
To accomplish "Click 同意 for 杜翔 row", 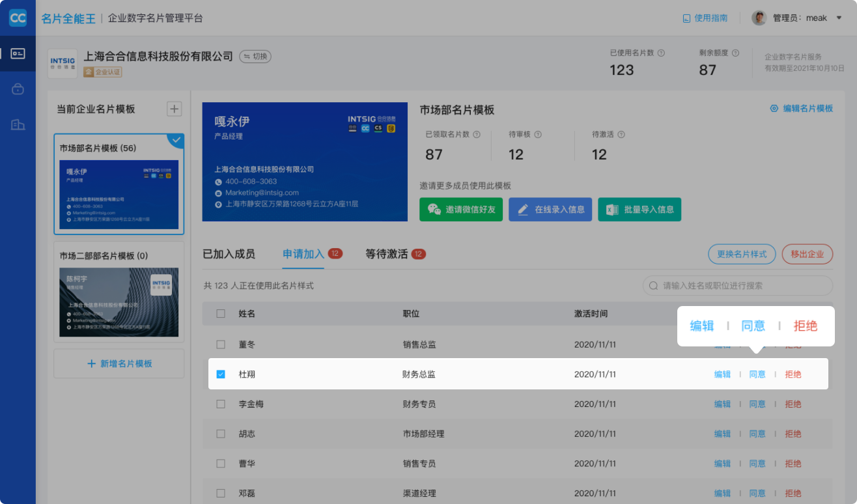I will point(757,374).
